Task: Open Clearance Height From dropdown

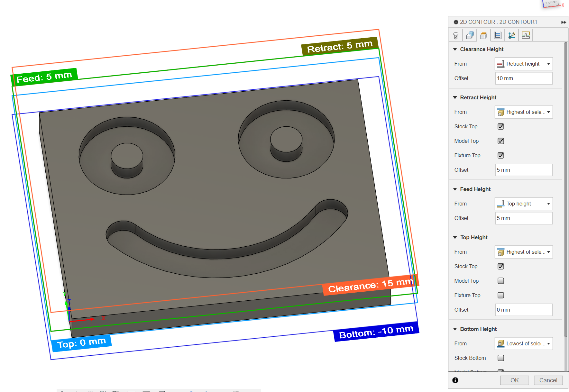Action: (524, 64)
